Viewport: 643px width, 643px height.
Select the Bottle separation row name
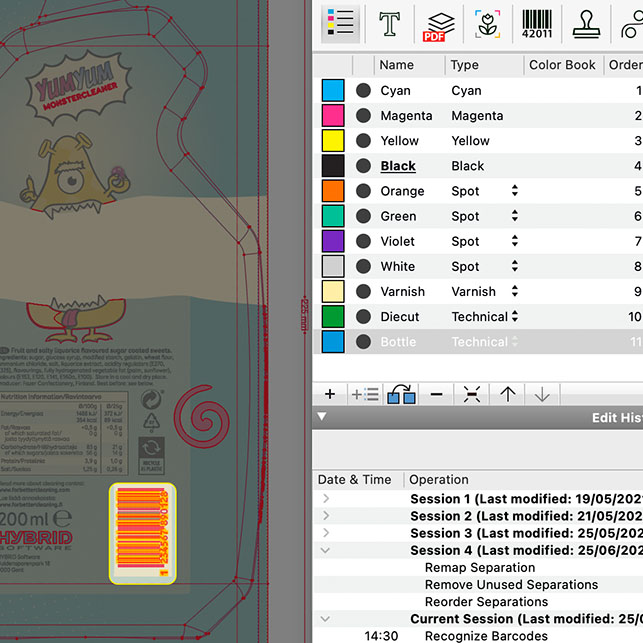tap(398, 342)
